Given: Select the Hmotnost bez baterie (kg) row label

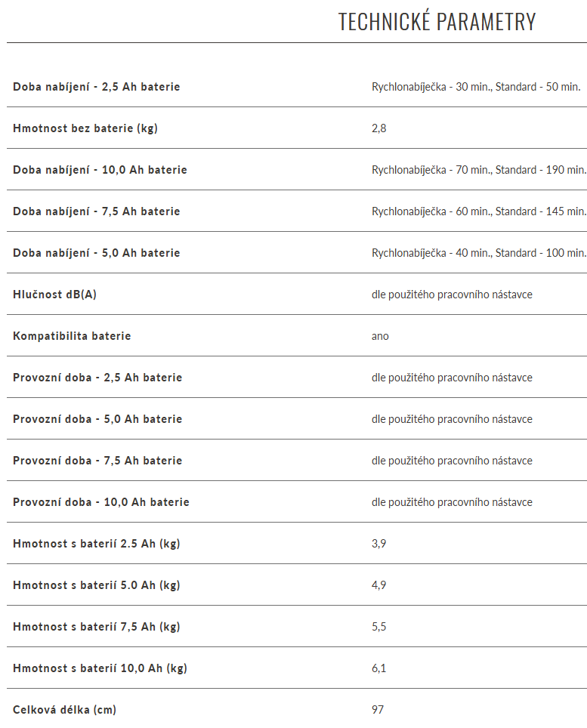Looking at the screenshot, I should coord(85,128).
